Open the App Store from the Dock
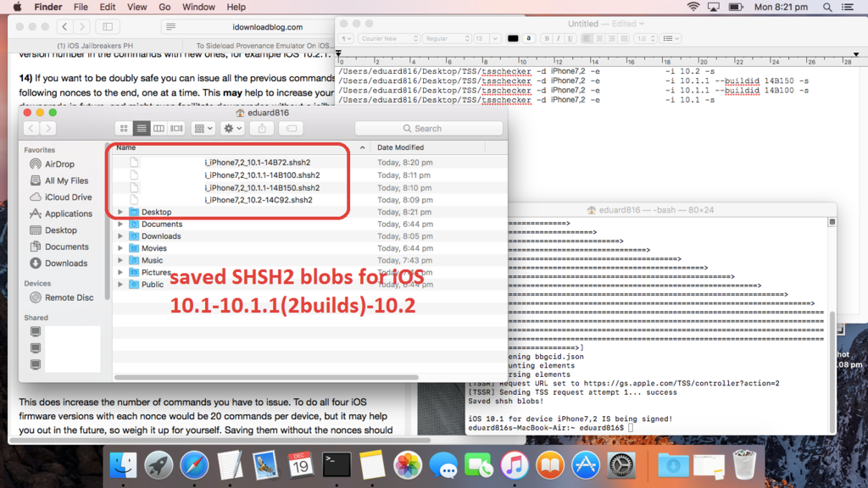 586,465
